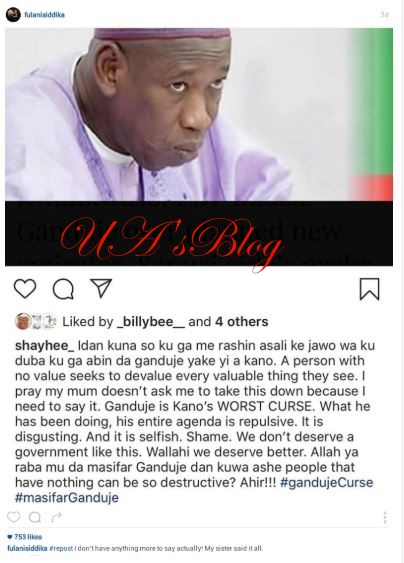The width and height of the screenshot is (404, 563).
Task: Tap the small gray comment bubble icon
Action: pos(35,517)
